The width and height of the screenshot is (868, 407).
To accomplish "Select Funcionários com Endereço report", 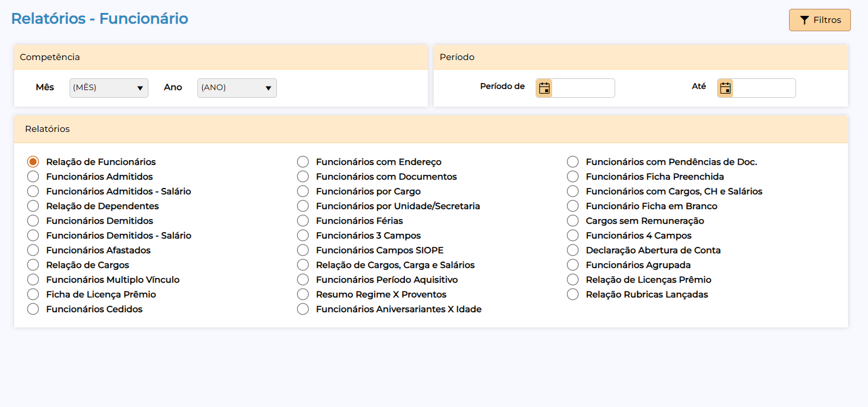I will click(x=303, y=162).
